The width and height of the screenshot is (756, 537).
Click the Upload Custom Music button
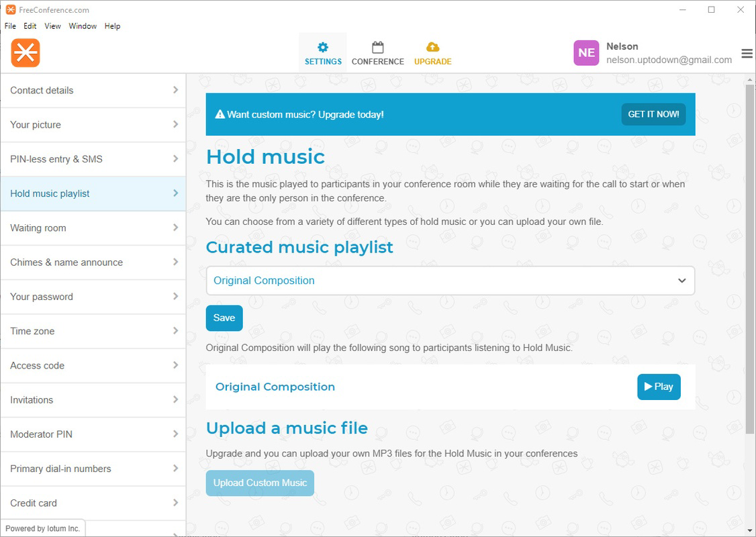click(260, 483)
